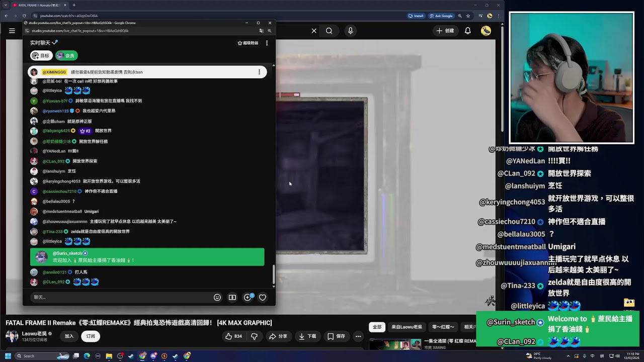Image resolution: width=644 pixels, height=362 pixels.
Task: Like the video showing 834 likes
Action: click(x=233, y=336)
